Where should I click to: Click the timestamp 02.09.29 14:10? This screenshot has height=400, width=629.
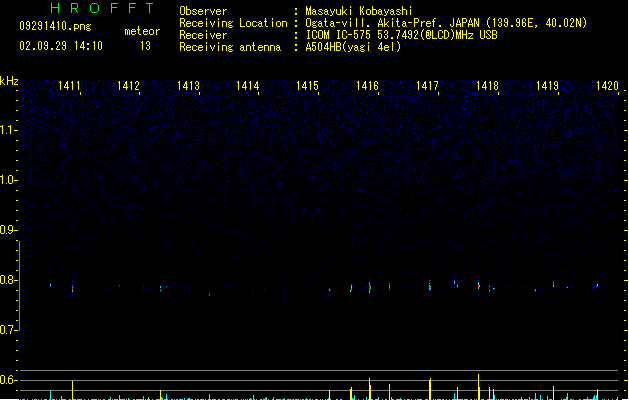pyautogui.click(x=61, y=46)
